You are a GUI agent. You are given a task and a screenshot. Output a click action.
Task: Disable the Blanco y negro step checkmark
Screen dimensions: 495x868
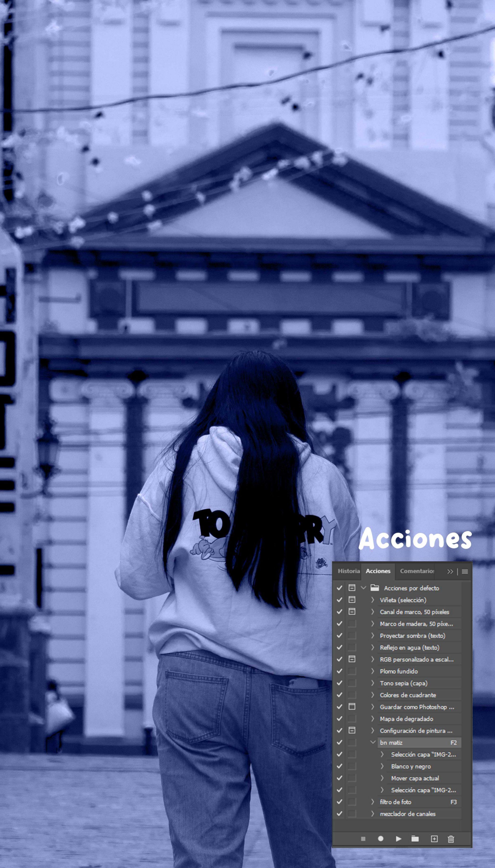point(339,766)
